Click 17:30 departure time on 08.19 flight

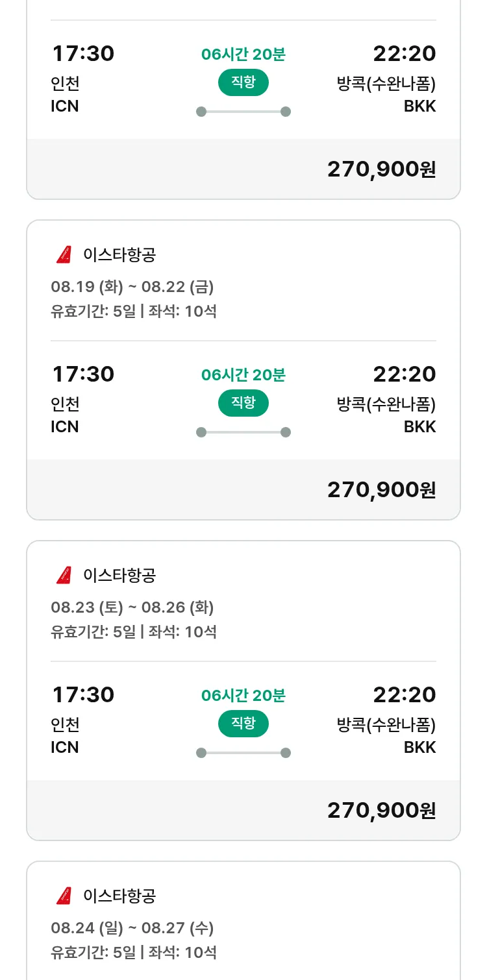coord(83,374)
